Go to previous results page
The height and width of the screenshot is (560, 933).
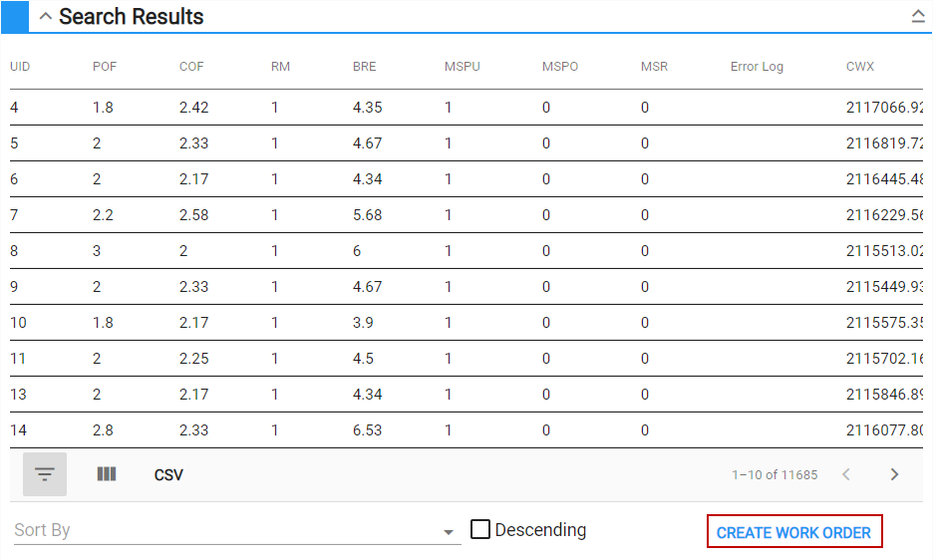click(x=846, y=474)
